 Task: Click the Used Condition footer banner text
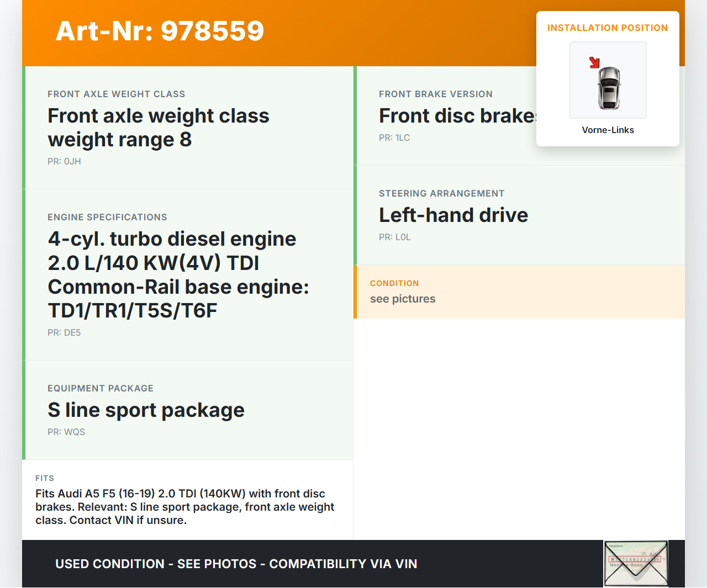(x=236, y=564)
